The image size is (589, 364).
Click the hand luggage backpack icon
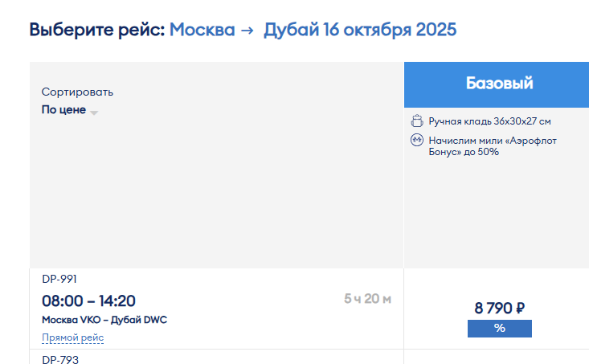416,121
